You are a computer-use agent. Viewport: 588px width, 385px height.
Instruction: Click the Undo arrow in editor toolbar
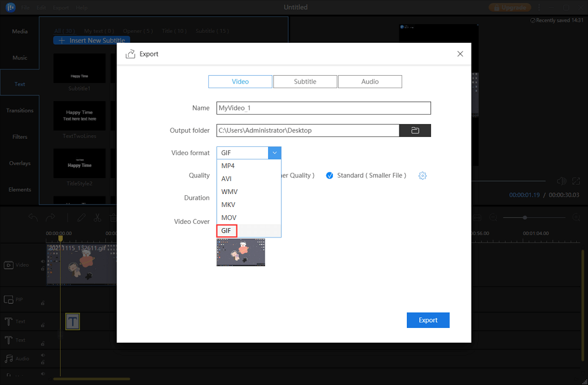coord(33,217)
